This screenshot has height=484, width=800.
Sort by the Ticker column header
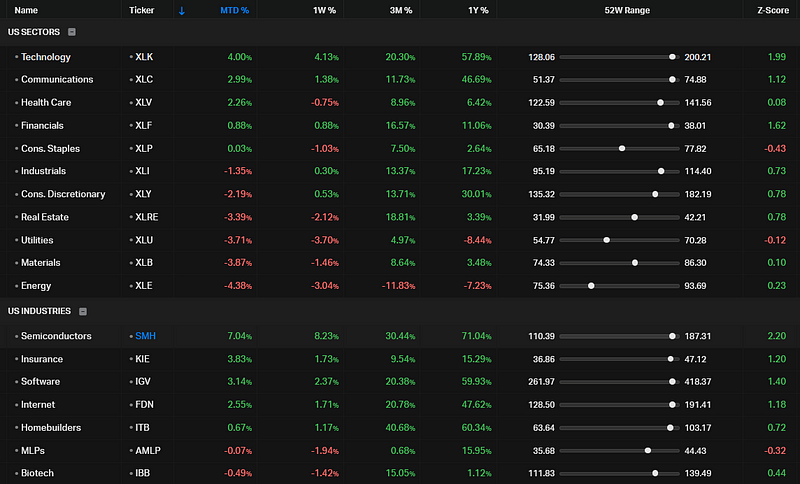pyautogui.click(x=141, y=10)
